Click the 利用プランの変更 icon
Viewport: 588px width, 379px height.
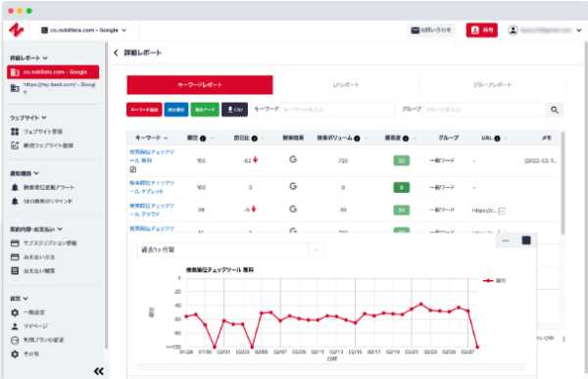(15, 341)
